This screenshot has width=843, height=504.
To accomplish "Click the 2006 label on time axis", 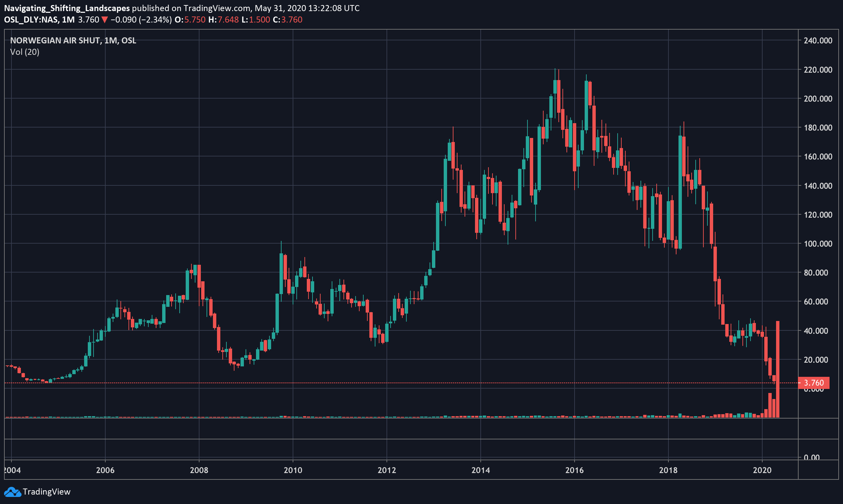I will [x=105, y=470].
